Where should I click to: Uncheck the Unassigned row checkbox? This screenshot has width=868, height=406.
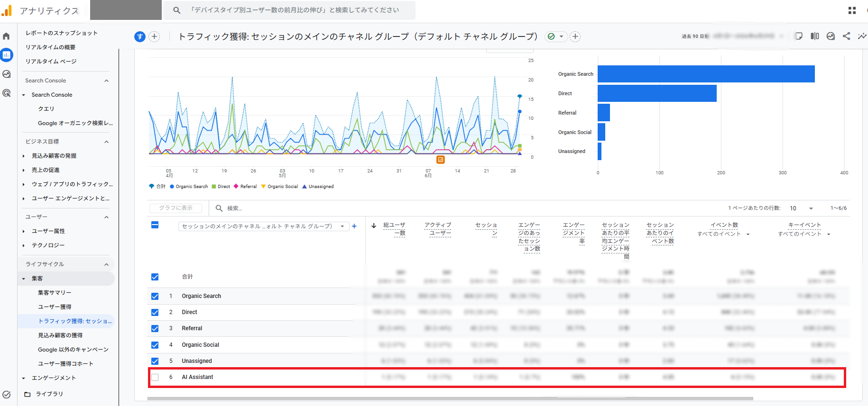point(155,361)
